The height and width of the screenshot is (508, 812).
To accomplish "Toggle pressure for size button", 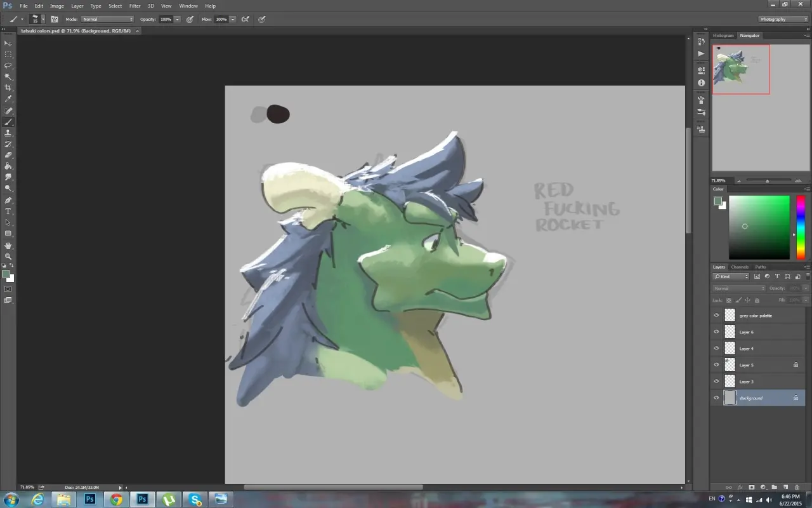I will pyautogui.click(x=261, y=19).
